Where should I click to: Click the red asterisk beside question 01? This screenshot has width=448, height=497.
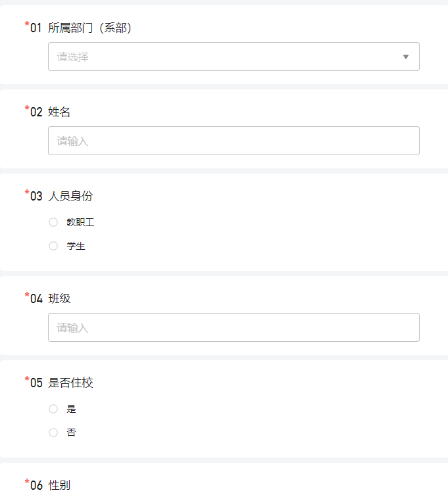(x=27, y=25)
